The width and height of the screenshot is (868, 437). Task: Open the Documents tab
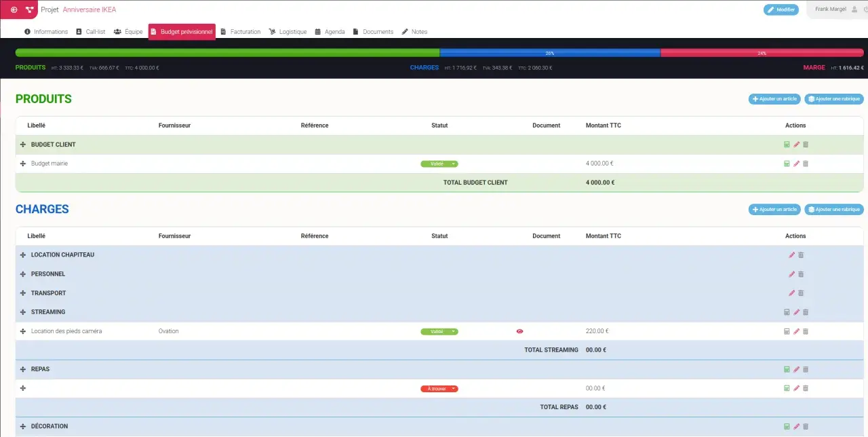tap(373, 32)
